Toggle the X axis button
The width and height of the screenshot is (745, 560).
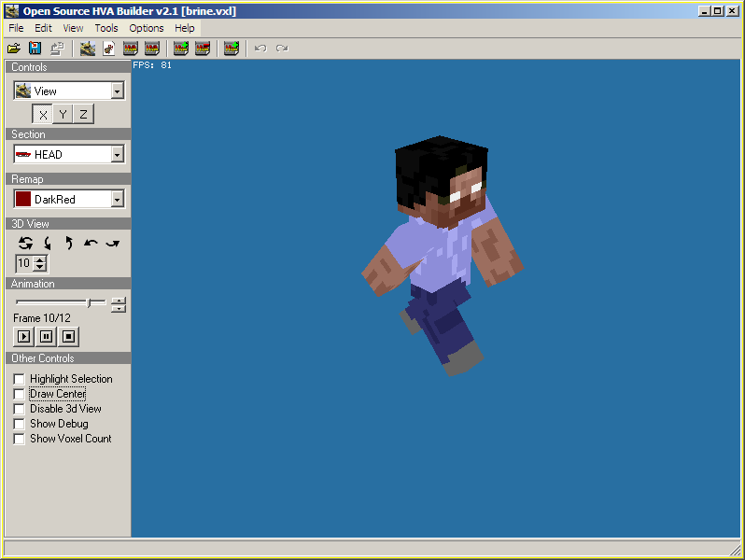point(43,114)
